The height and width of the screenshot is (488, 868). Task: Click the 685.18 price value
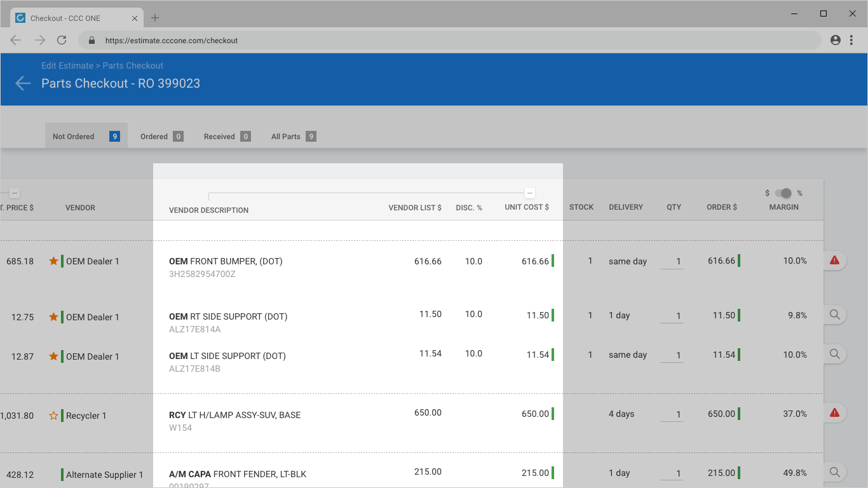[20, 261]
